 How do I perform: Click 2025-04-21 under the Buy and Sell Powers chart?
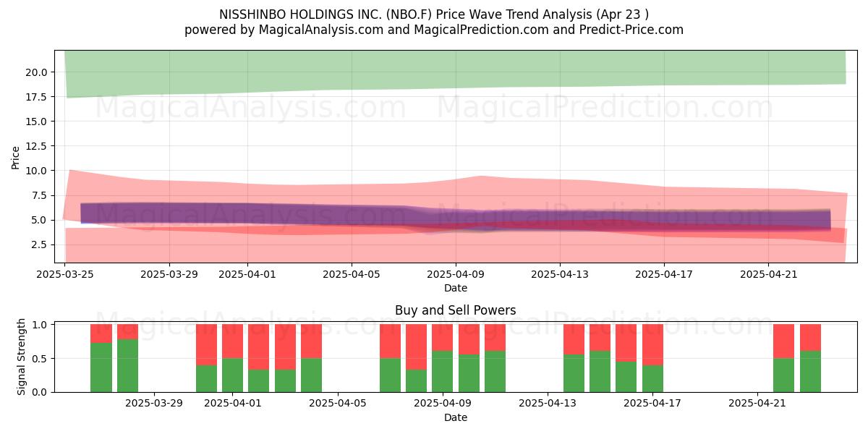[757, 404]
